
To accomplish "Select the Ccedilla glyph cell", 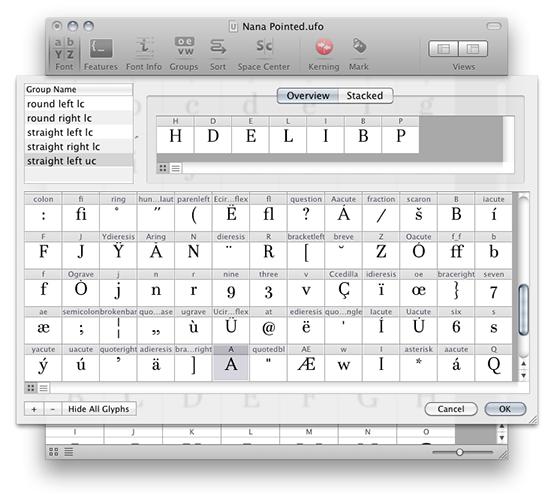I will [x=344, y=287].
